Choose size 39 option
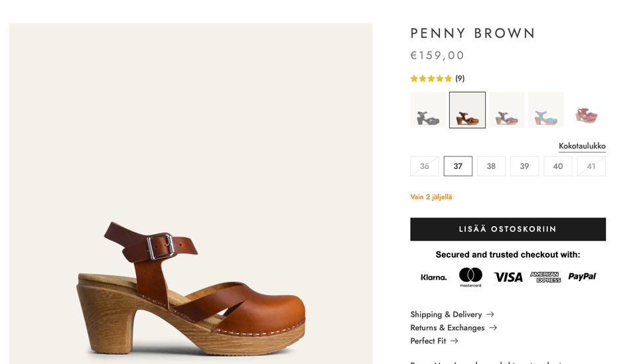The height and width of the screenshot is (364, 637). 524,166
